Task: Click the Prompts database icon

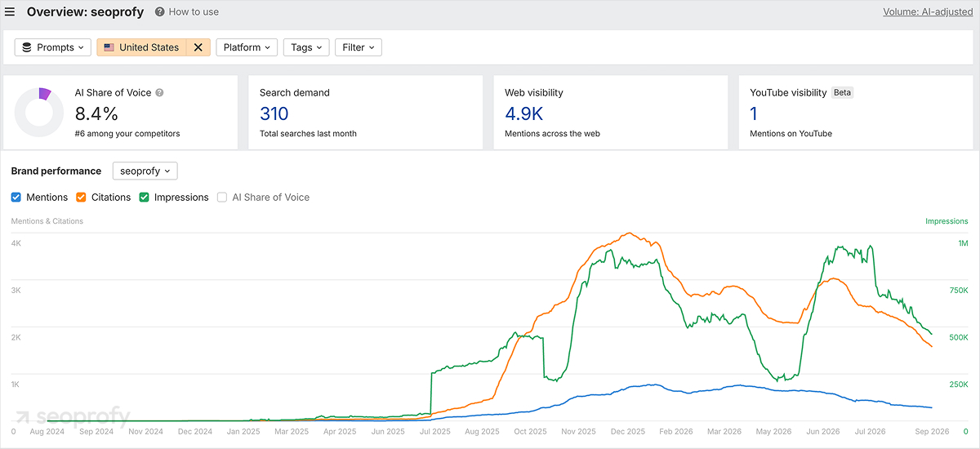Action: [x=27, y=47]
